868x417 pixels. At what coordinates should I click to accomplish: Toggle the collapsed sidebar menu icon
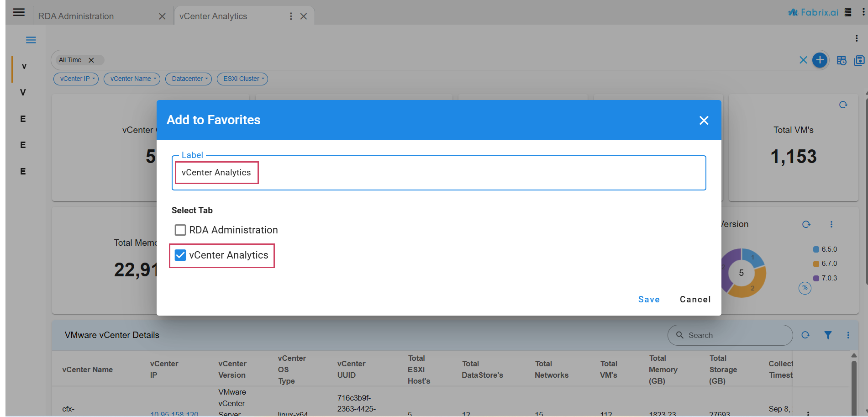(x=31, y=40)
